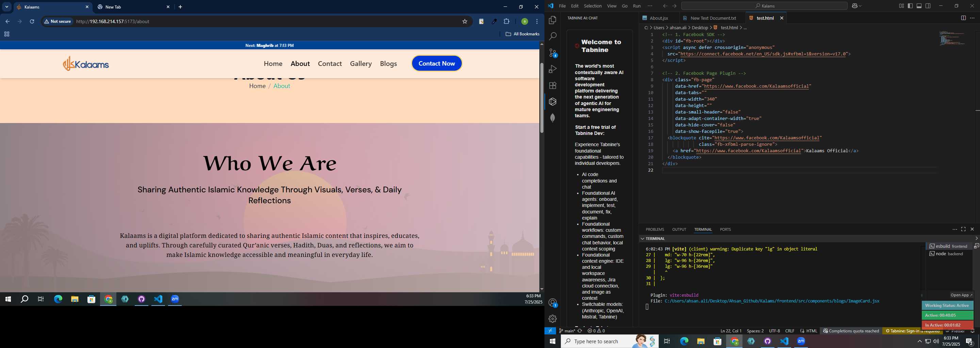980x348 pixels.
Task: Open Accounts icon in activity bar
Action: pyautogui.click(x=553, y=303)
